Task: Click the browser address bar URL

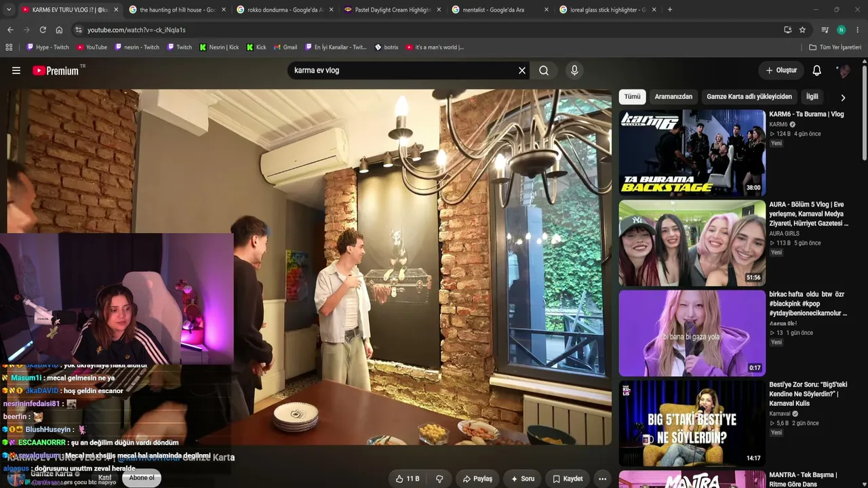Action: pos(136,30)
